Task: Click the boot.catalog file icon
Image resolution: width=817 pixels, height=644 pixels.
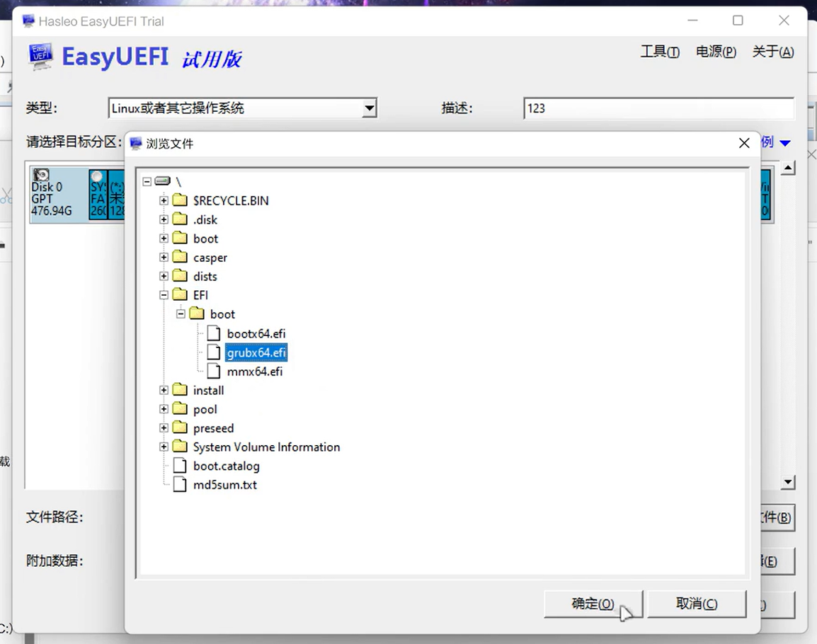Action: click(x=180, y=465)
